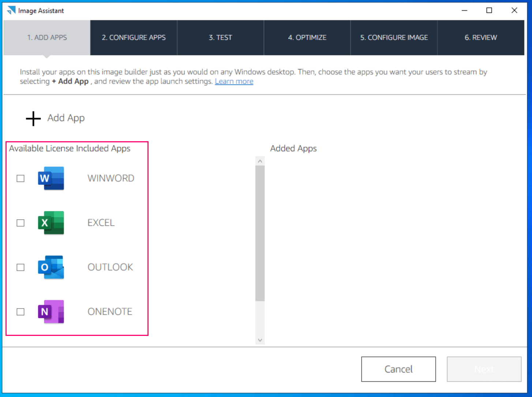This screenshot has height=397, width=532.
Task: Open the Learn more link
Action: pyautogui.click(x=234, y=81)
